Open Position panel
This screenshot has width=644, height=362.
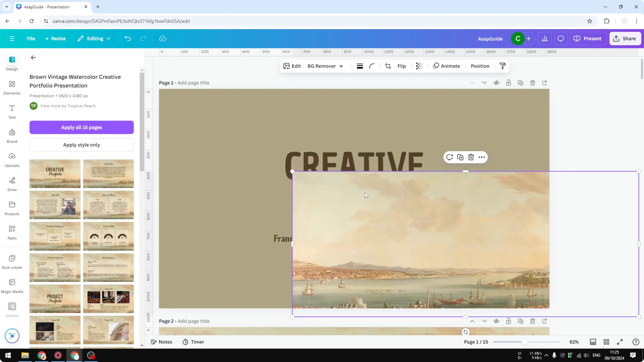480,66
